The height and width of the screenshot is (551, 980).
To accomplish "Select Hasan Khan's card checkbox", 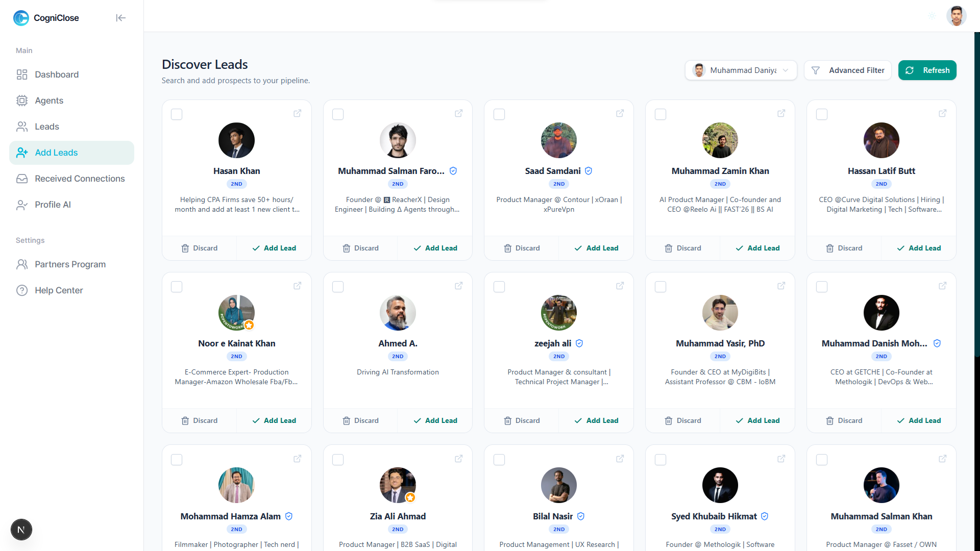I will click(177, 114).
